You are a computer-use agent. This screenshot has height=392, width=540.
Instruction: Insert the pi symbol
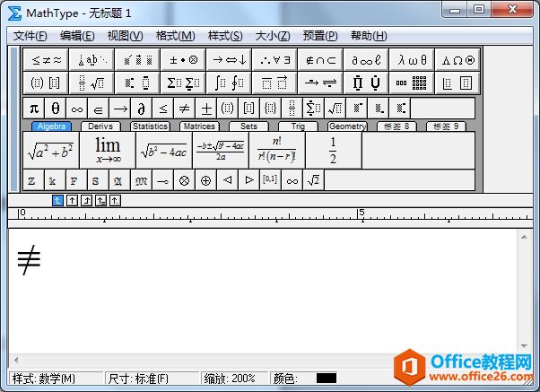coord(34,109)
